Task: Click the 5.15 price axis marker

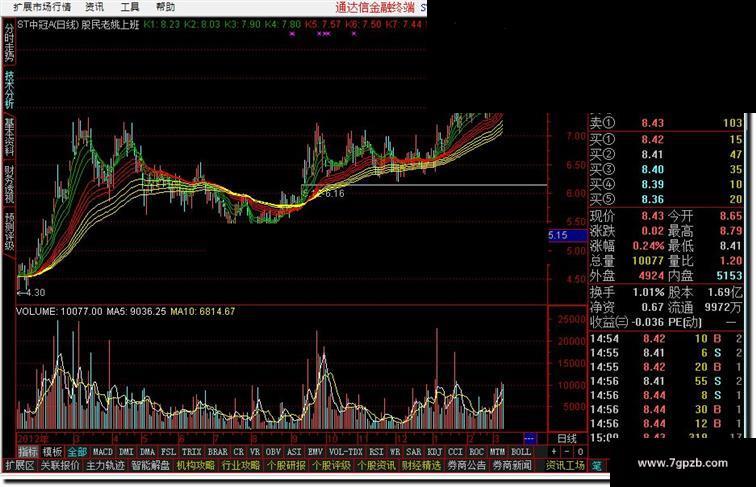Action: tap(567, 236)
